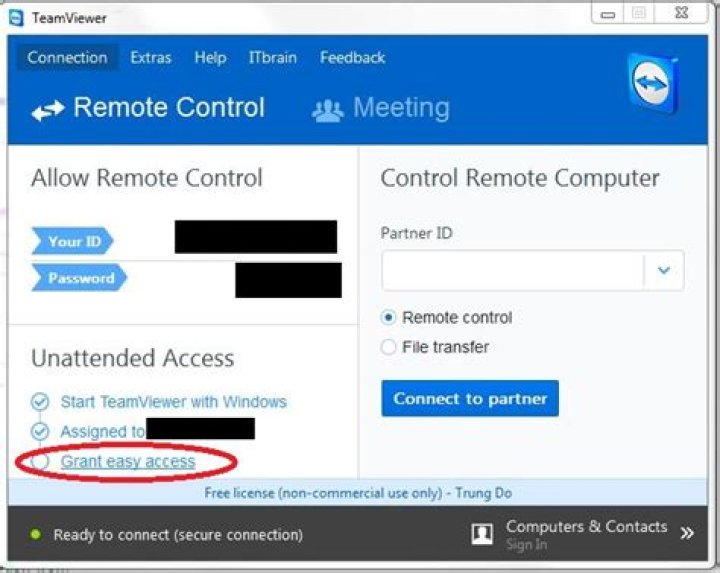Click Ready to connect status text
This screenshot has height=573, width=720.
point(178,535)
